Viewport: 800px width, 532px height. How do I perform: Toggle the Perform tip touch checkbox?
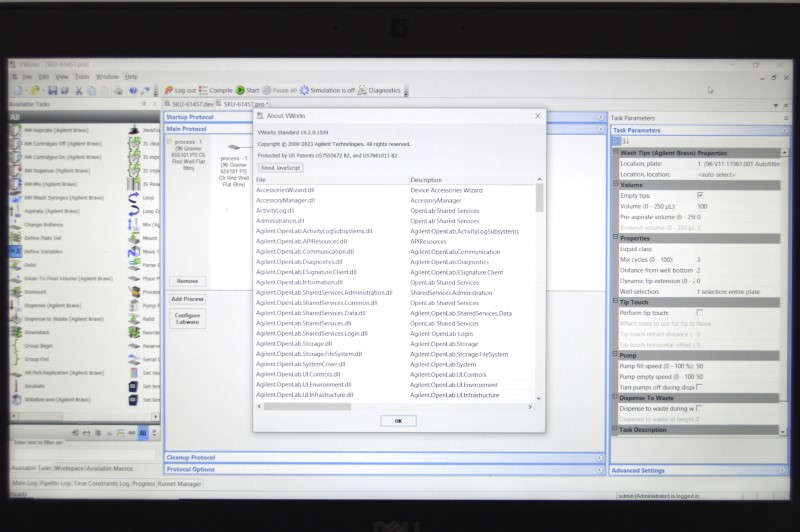point(699,313)
